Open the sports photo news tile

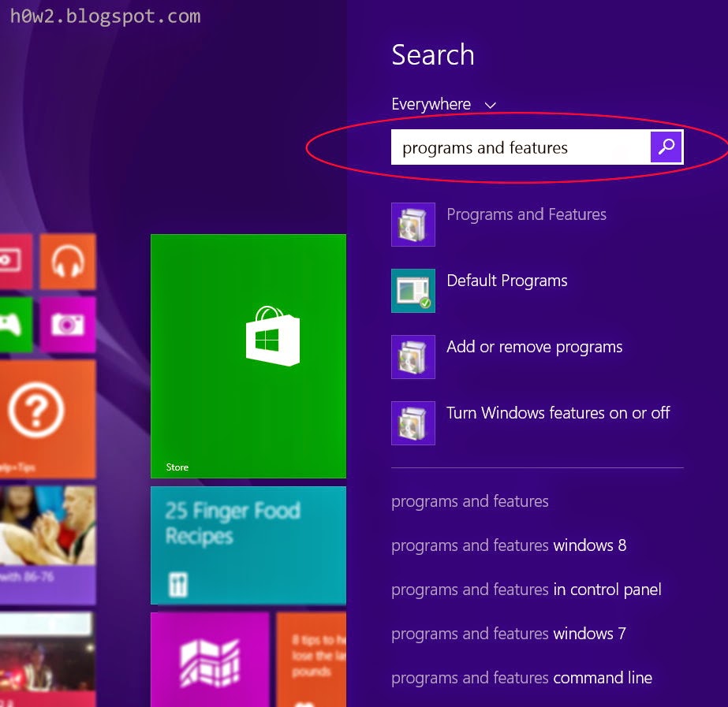point(48,545)
